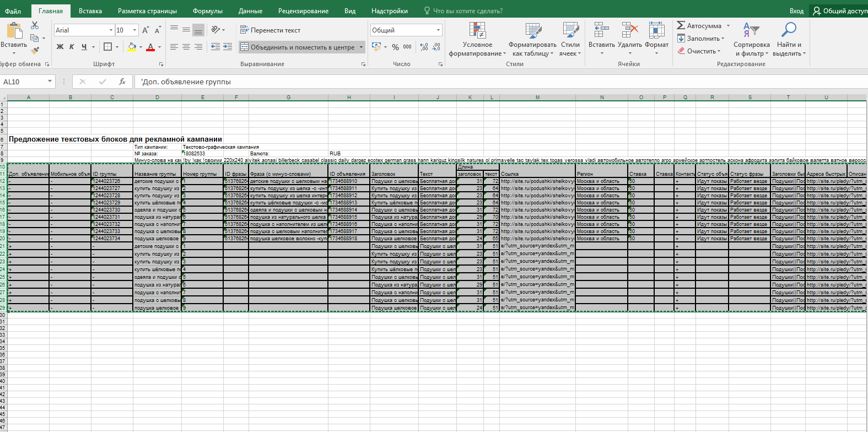Center text horizontally
The image size is (868, 432).
(x=186, y=47)
